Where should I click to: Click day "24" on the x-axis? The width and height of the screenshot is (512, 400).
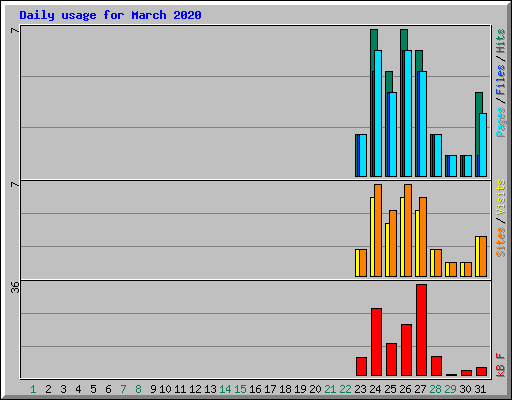point(375,389)
